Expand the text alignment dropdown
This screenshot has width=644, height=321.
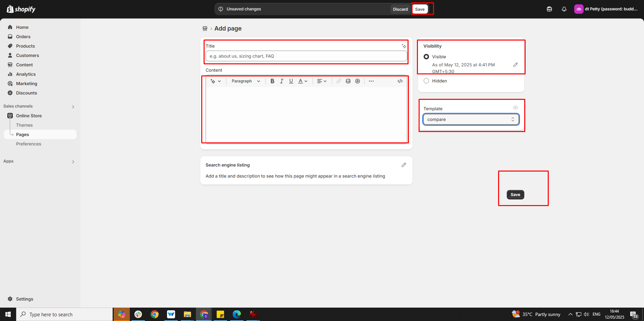[322, 81]
